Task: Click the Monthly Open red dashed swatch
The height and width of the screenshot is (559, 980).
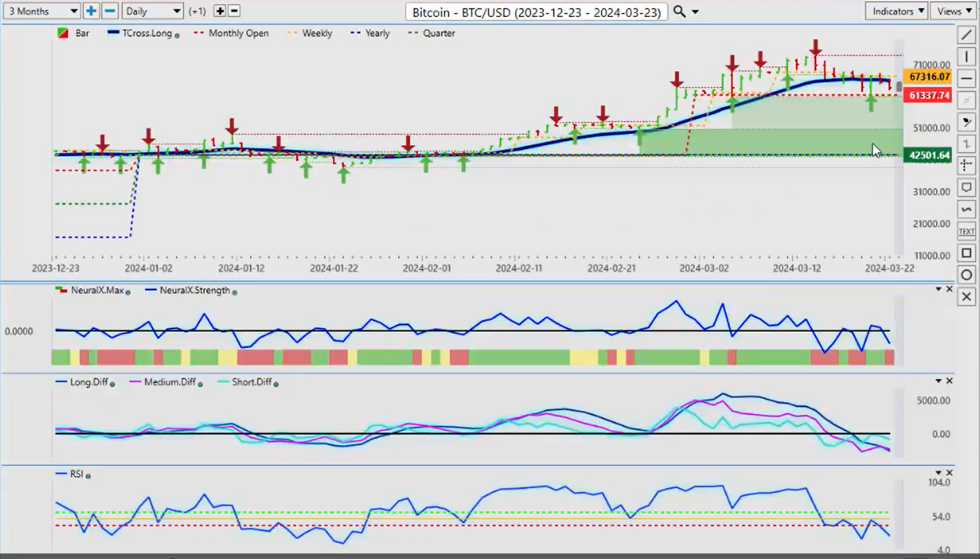Action: click(199, 33)
